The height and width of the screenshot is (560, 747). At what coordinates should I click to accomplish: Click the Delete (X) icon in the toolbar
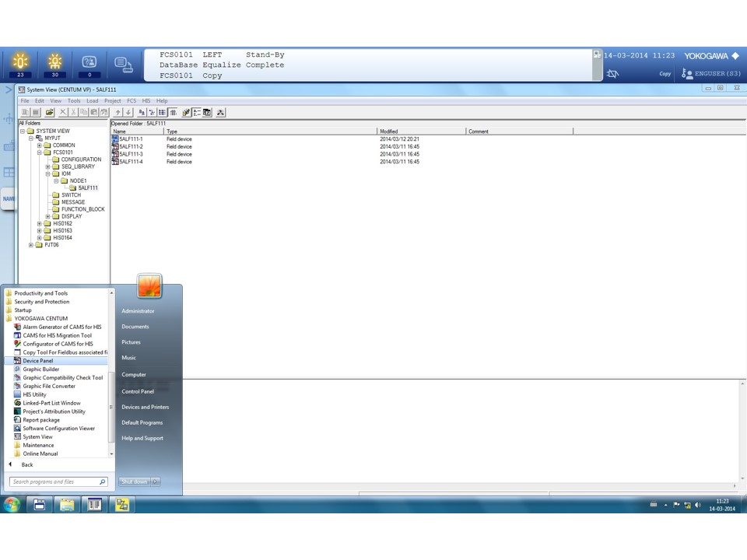(63, 112)
